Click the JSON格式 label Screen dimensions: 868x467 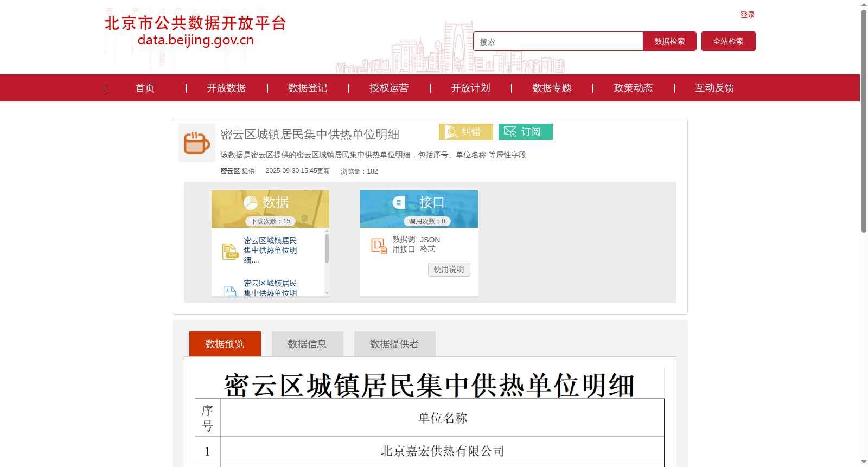pyautogui.click(x=430, y=244)
